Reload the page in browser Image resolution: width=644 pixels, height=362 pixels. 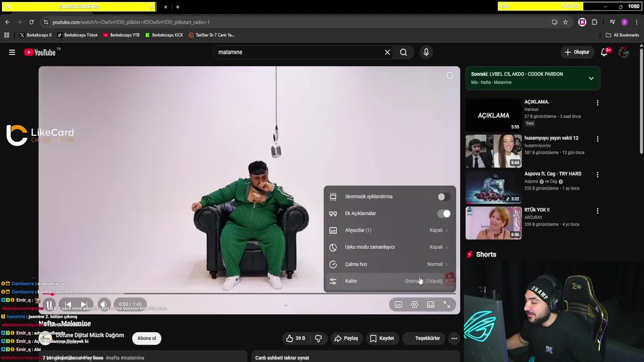click(31, 22)
